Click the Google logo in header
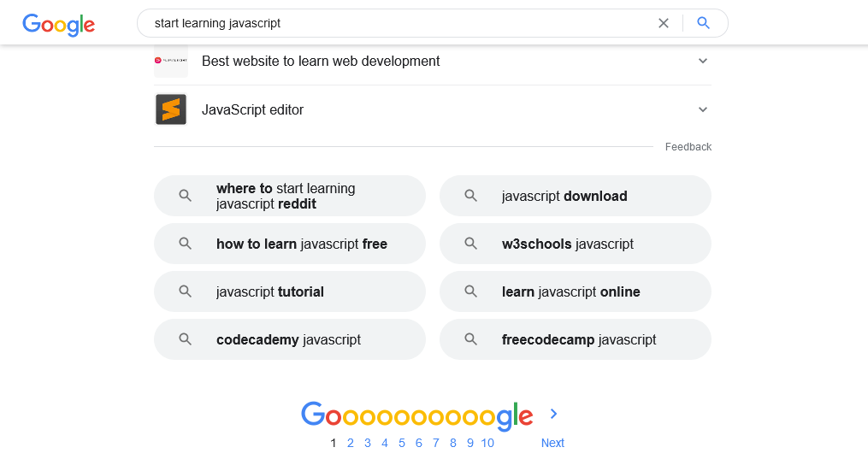 click(x=59, y=24)
